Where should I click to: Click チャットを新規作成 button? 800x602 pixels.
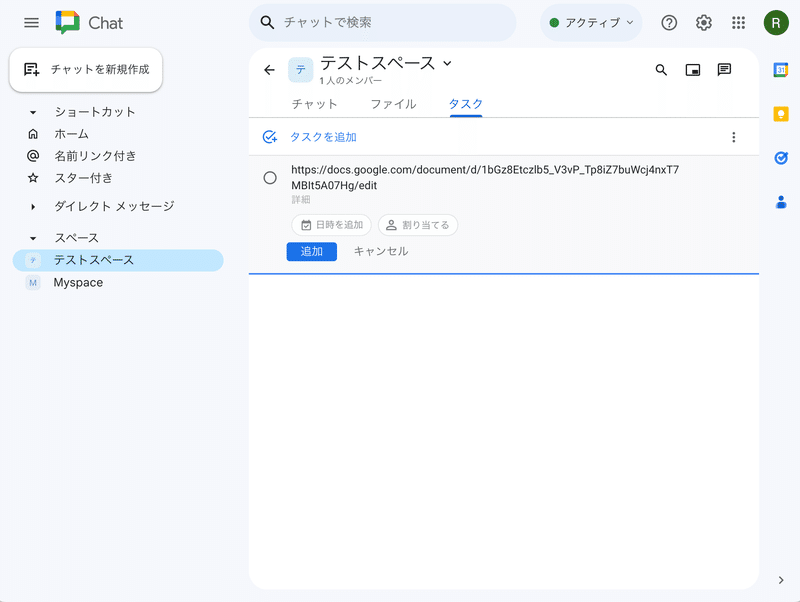(x=86, y=70)
